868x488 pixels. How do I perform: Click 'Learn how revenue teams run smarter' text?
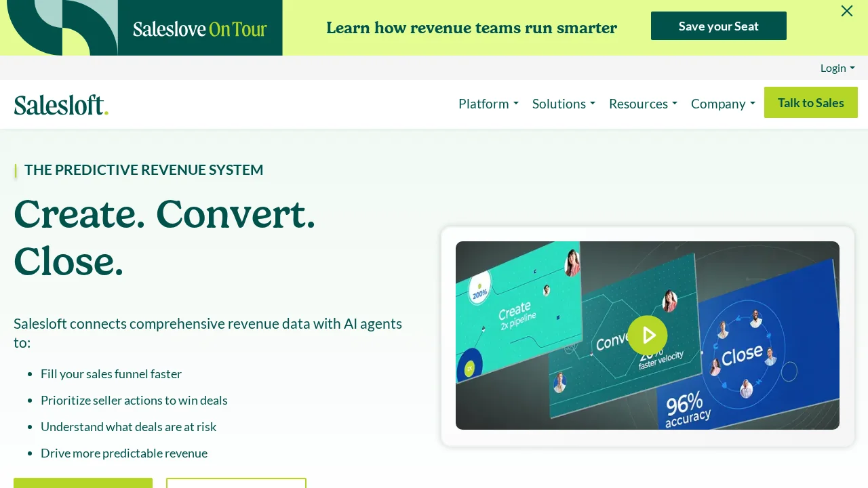point(472,28)
